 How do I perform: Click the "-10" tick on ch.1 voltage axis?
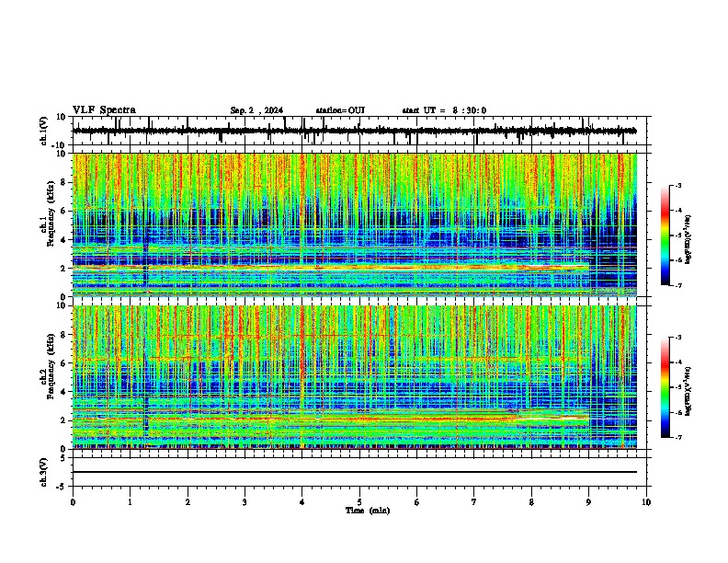[60, 145]
